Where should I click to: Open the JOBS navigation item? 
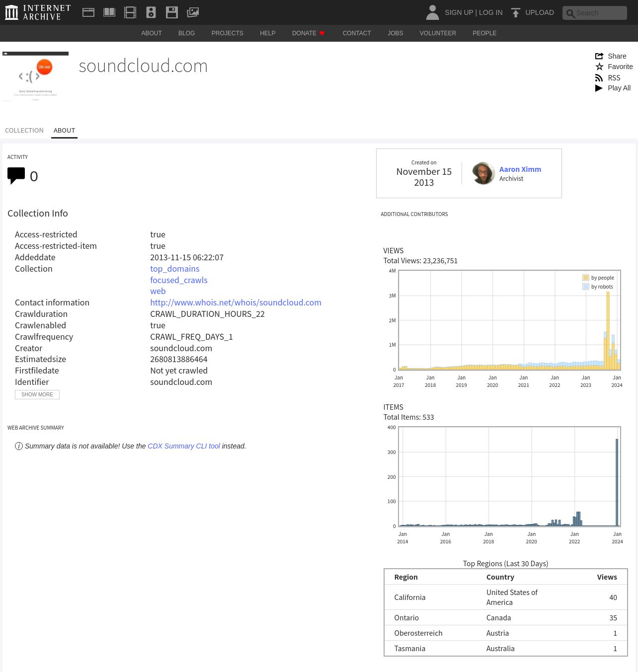click(x=396, y=33)
